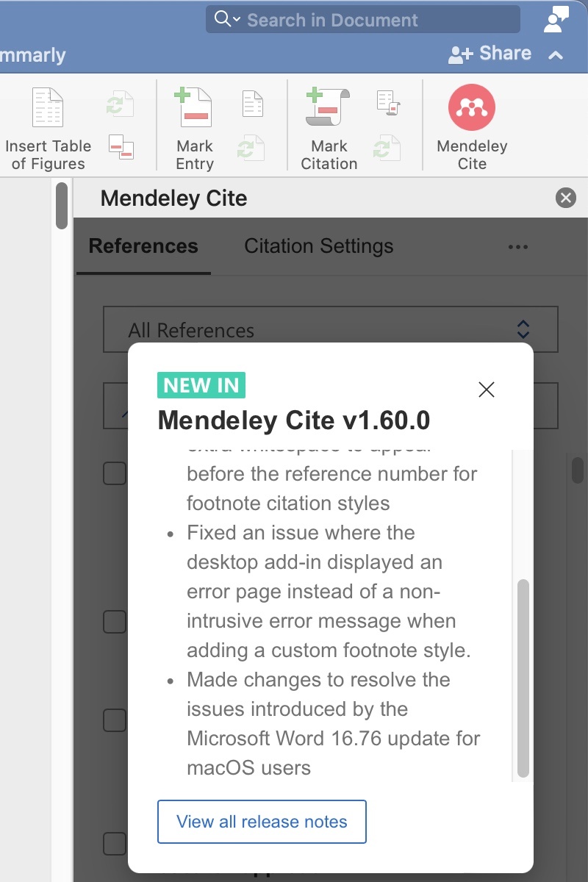Click Insert Table of Figures icon

point(48,108)
